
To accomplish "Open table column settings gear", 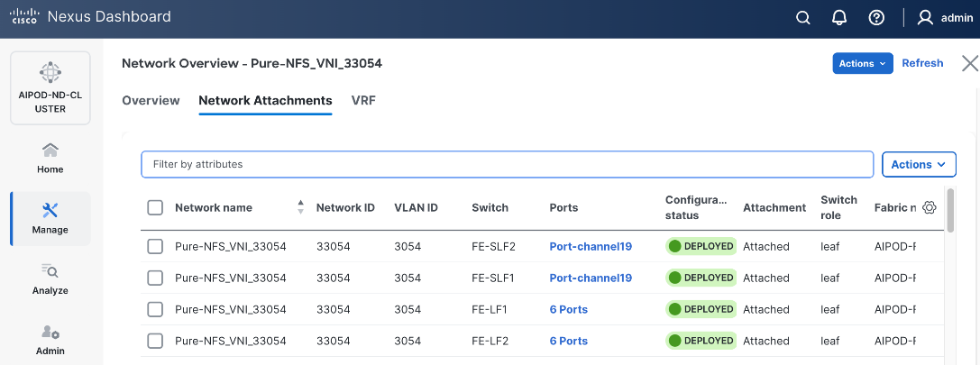I will point(930,207).
